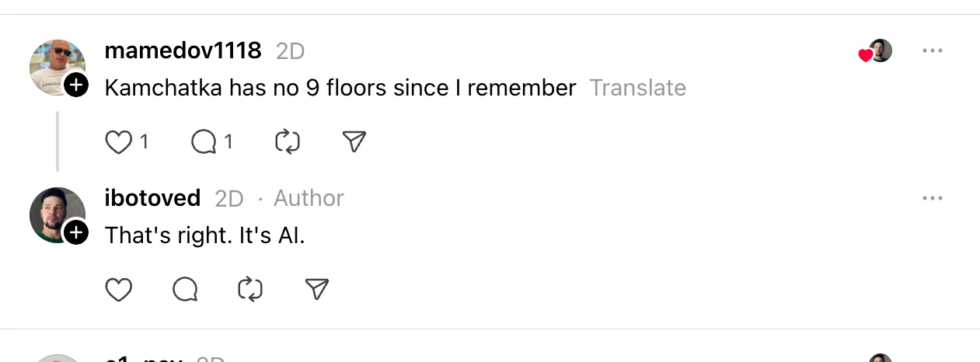
Task: View mamedov1118's profile picture
Action: click(53, 62)
